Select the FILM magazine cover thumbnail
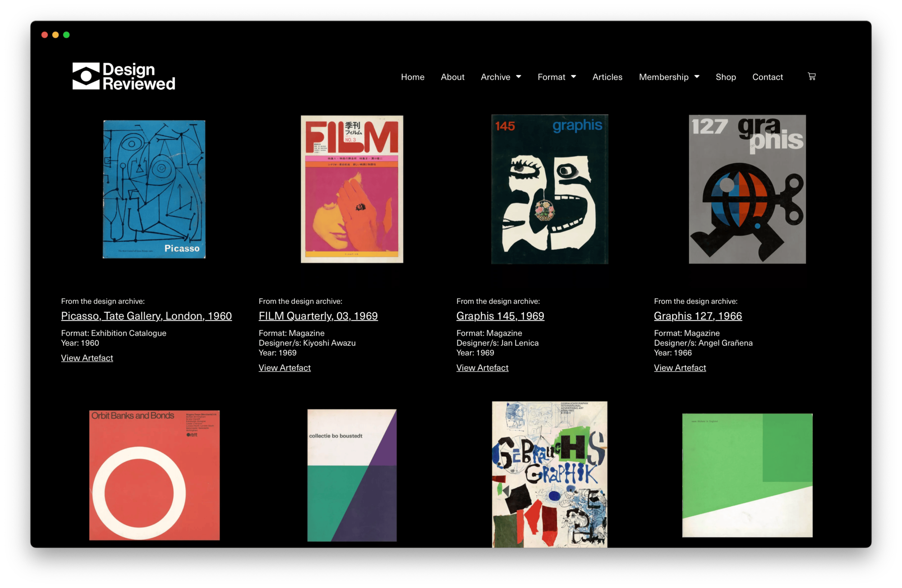 (x=352, y=189)
